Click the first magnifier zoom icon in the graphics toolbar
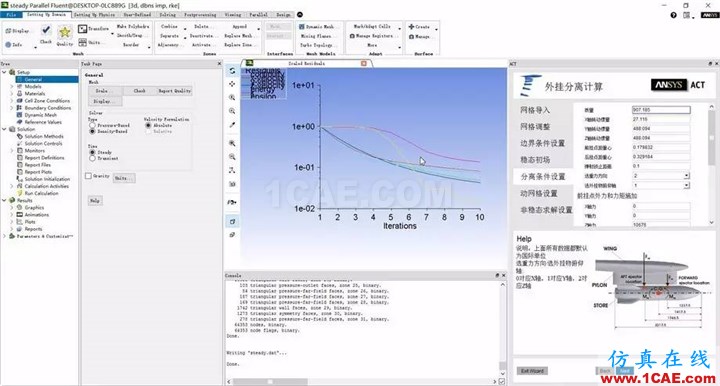720x386 pixels. 232,97
